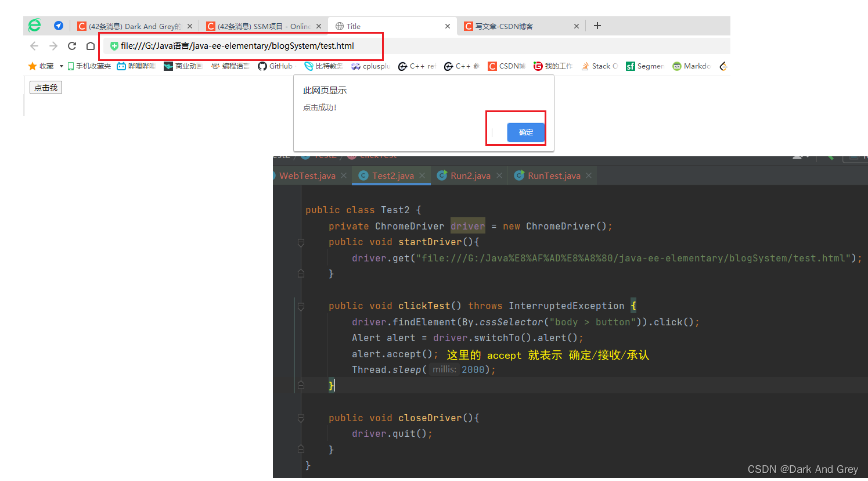Open the 我的工作 bookmark
The image size is (868, 481).
coord(553,66)
